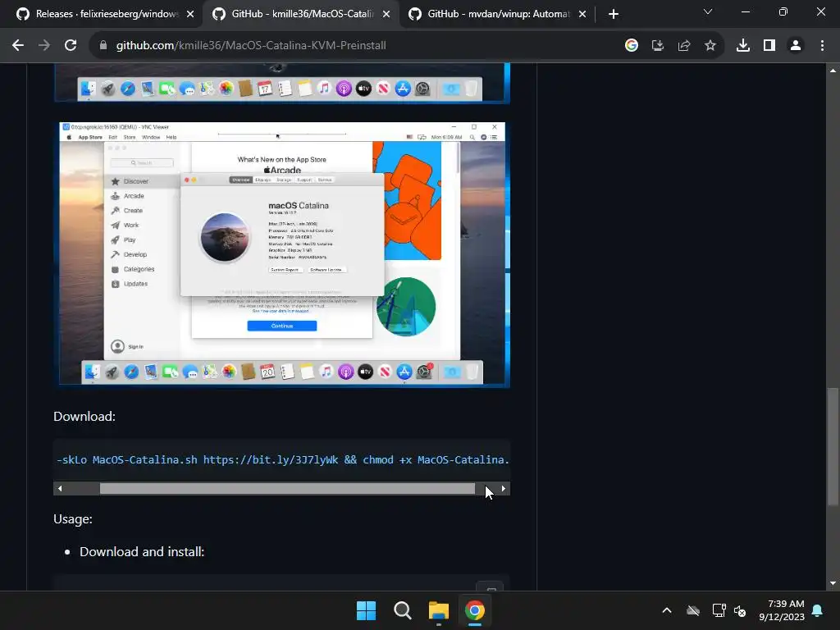Show hidden system tray icons

(x=667, y=610)
